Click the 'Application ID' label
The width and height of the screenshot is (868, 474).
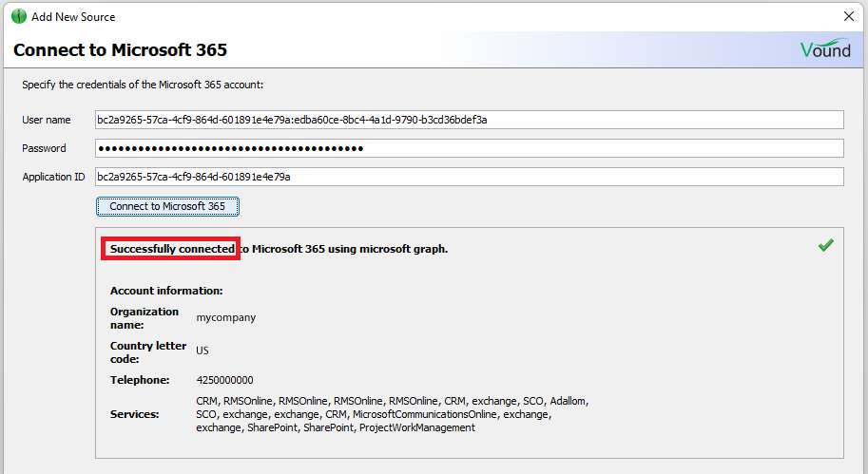tap(53, 177)
